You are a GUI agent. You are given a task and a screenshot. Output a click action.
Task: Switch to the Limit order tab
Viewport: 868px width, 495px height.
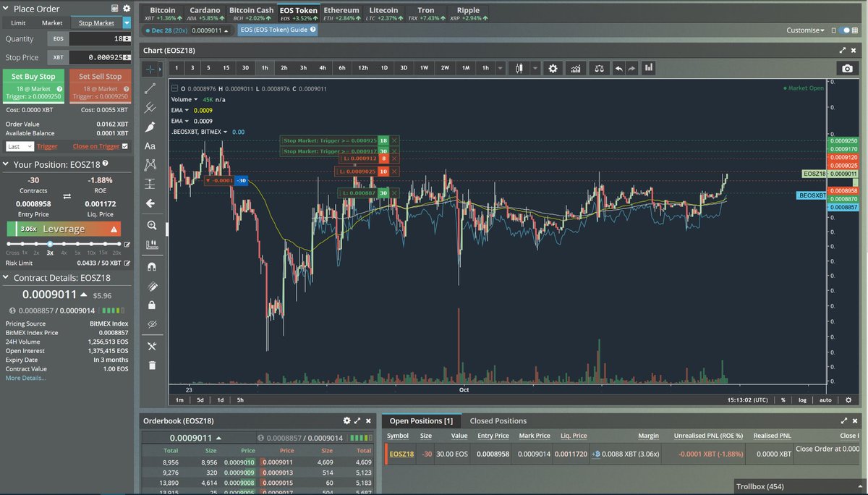click(x=18, y=23)
